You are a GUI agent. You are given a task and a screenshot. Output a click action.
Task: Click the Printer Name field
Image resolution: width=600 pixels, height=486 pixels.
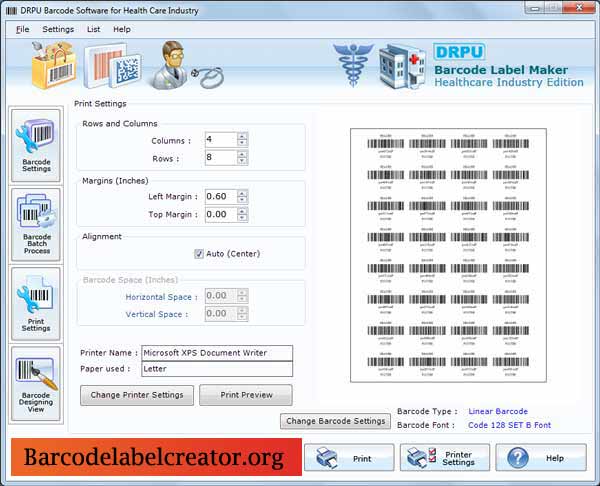coord(217,353)
